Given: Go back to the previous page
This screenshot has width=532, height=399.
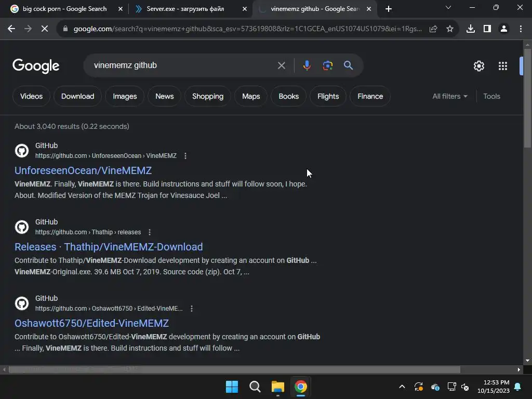Looking at the screenshot, I should [x=11, y=29].
